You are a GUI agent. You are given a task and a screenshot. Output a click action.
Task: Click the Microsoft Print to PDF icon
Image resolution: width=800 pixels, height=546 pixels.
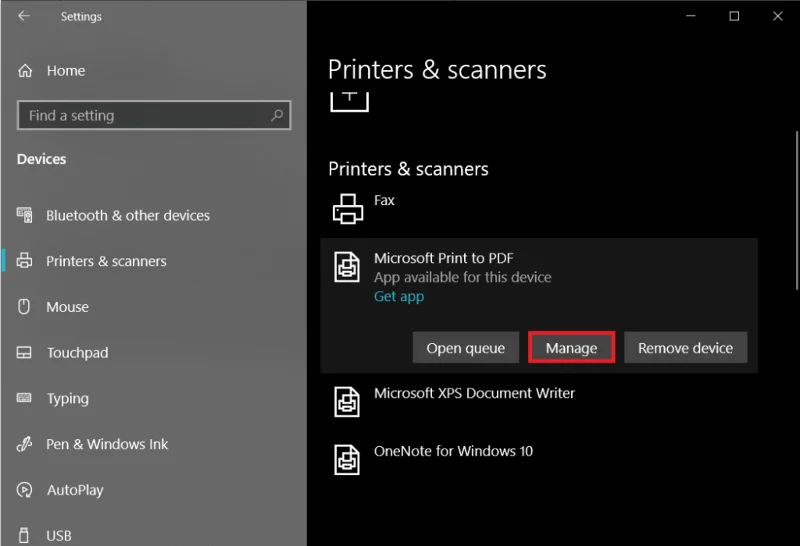(x=347, y=266)
